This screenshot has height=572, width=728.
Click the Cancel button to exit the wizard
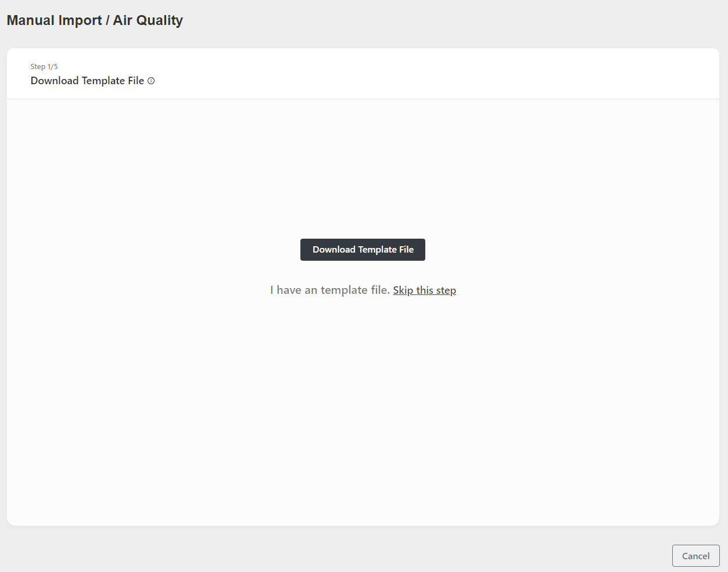[695, 556]
